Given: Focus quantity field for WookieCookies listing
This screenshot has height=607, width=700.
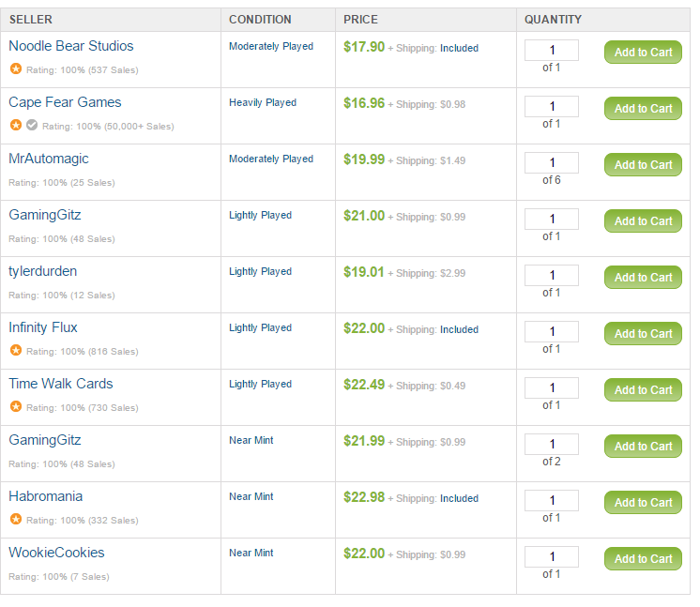Looking at the screenshot, I should pos(552,556).
